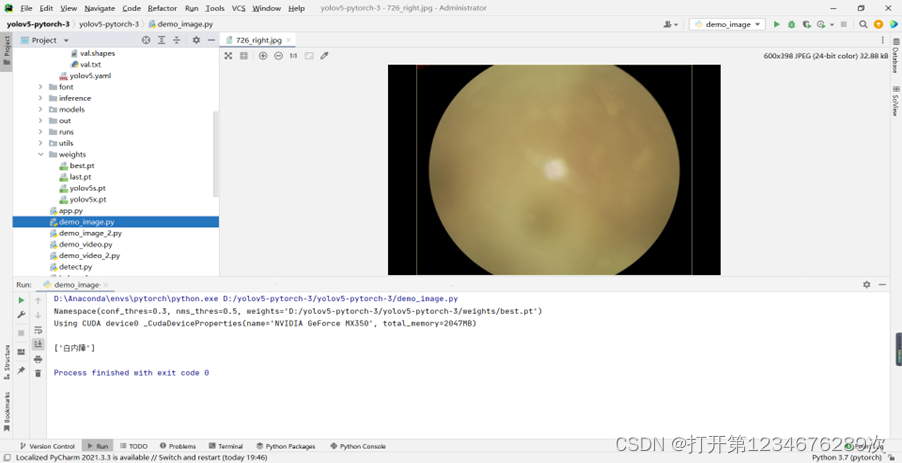Zoom in on the image with plus icon
Viewport: 902px width, 463px height.
point(263,56)
